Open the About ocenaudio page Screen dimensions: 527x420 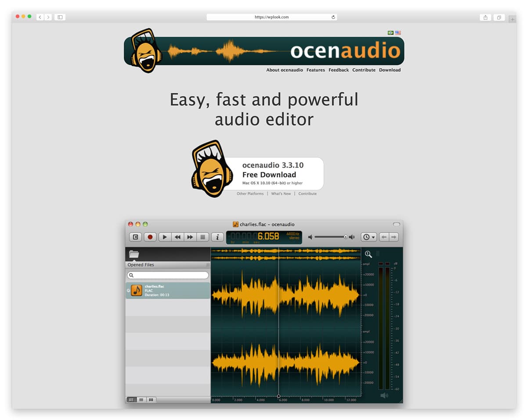[285, 70]
